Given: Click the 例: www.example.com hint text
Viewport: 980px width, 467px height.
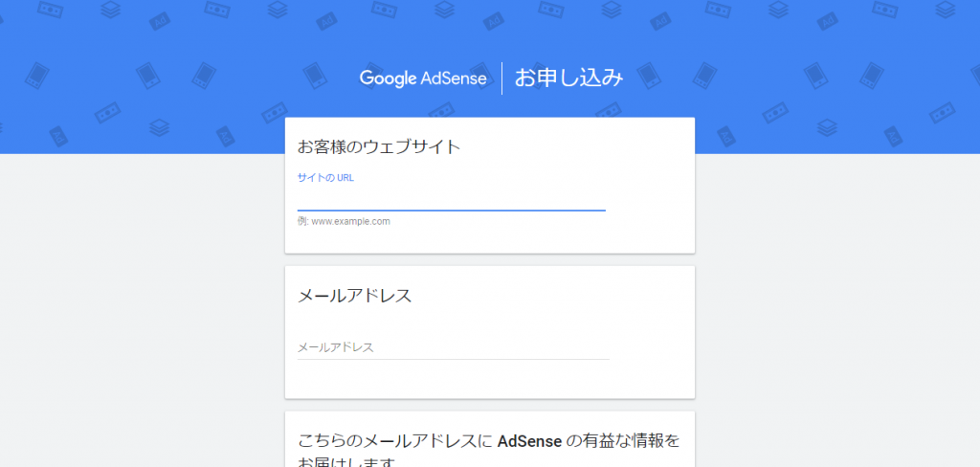Looking at the screenshot, I should click(344, 221).
